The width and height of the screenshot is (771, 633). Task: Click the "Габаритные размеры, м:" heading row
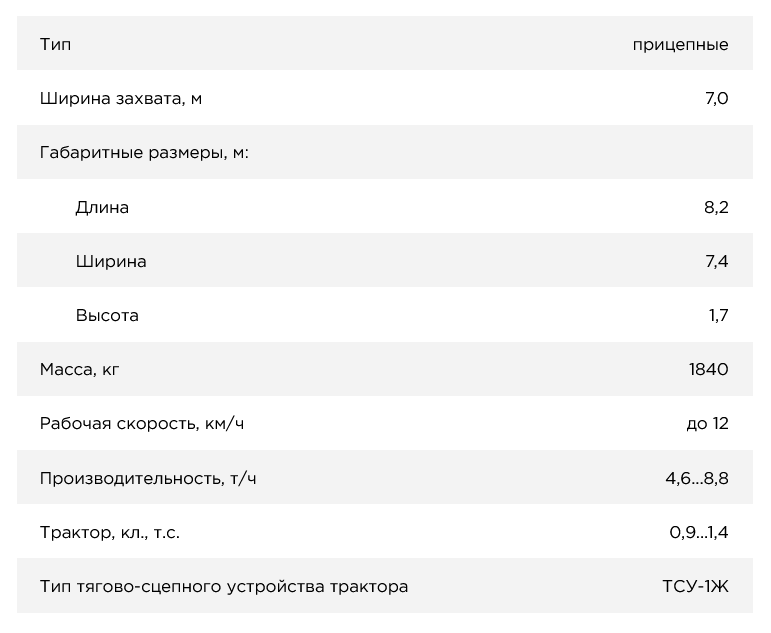pyautogui.click(x=144, y=153)
